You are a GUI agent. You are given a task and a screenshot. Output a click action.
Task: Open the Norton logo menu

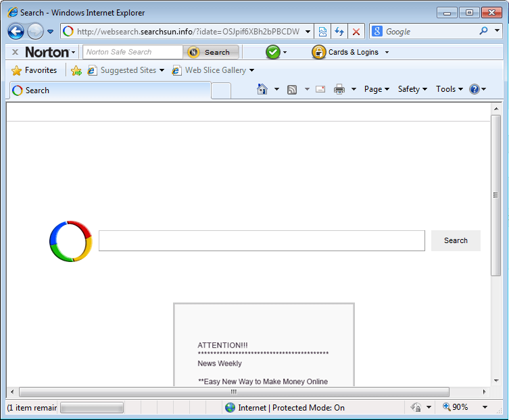[x=50, y=52]
